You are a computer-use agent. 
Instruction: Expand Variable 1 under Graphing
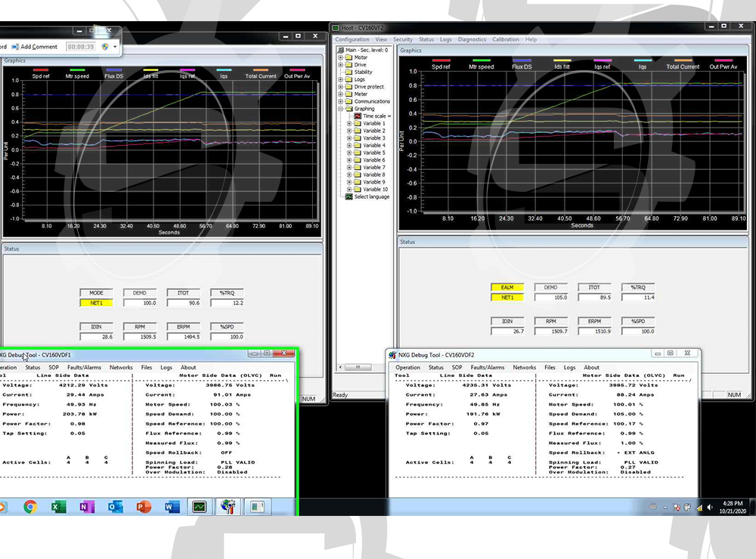click(350, 123)
